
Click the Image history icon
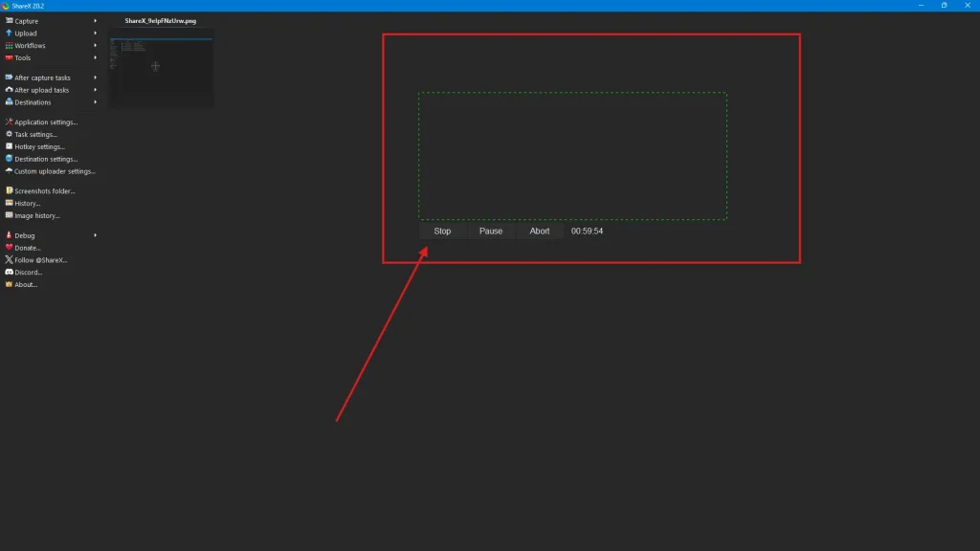pyautogui.click(x=9, y=215)
